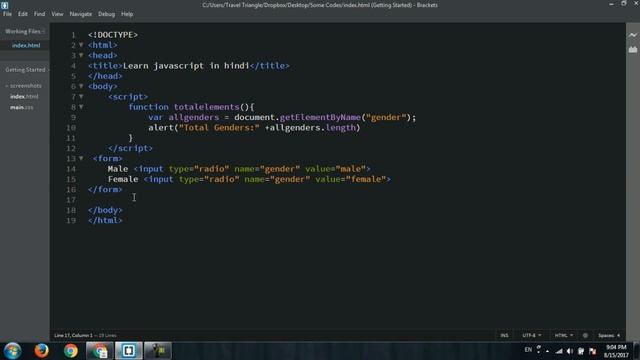The height and width of the screenshot is (360, 640).
Task: Open the Find menu
Action: point(40,14)
